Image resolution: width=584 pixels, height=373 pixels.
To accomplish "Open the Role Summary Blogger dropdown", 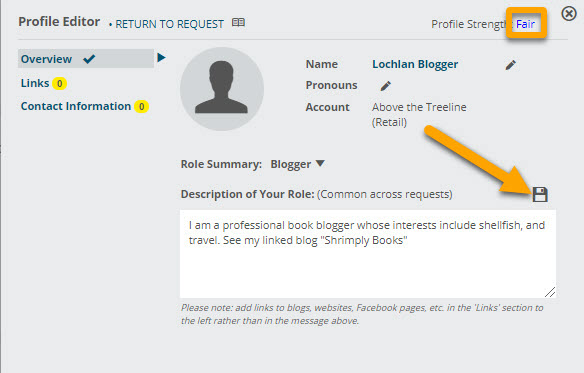I will coord(298,164).
